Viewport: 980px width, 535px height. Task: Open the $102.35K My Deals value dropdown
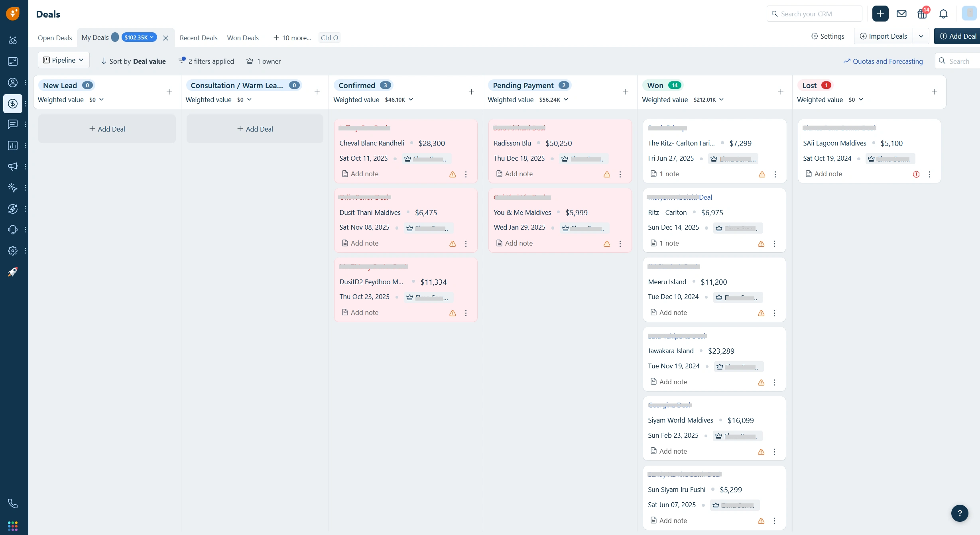(x=139, y=37)
